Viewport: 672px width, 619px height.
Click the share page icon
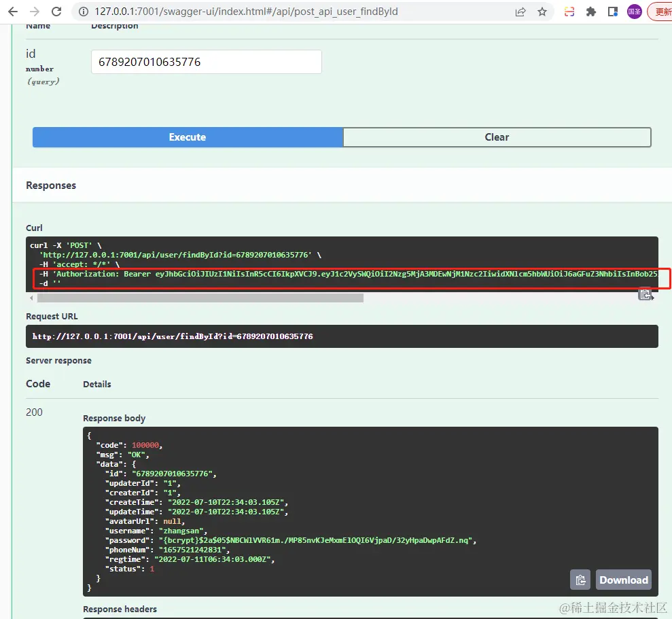pos(520,12)
